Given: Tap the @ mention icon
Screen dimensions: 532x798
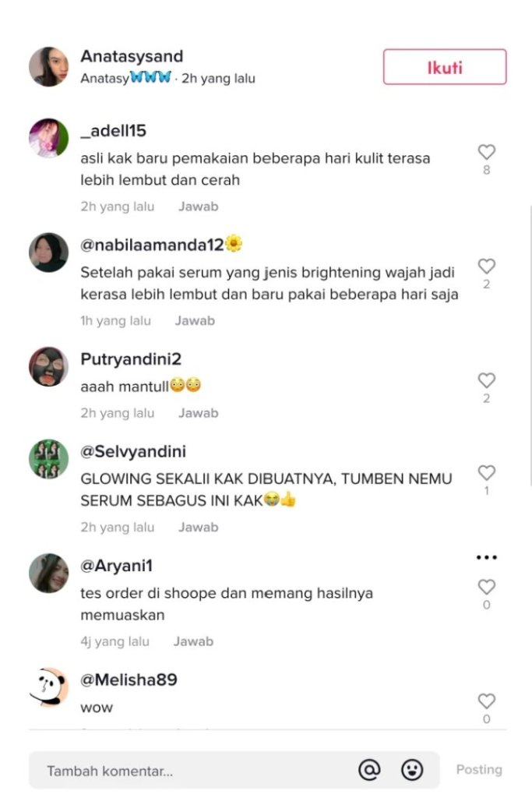Looking at the screenshot, I should [x=369, y=769].
